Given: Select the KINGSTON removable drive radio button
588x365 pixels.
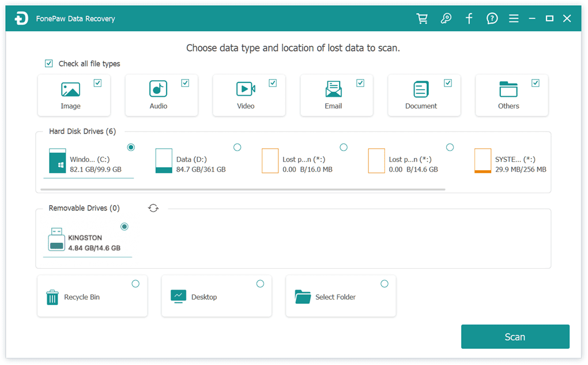Looking at the screenshot, I should [x=125, y=227].
